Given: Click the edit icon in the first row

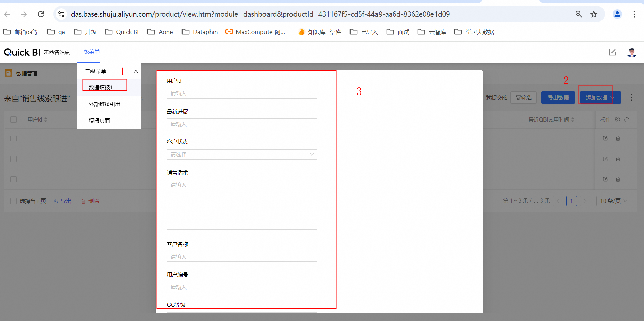Looking at the screenshot, I should pos(605,138).
